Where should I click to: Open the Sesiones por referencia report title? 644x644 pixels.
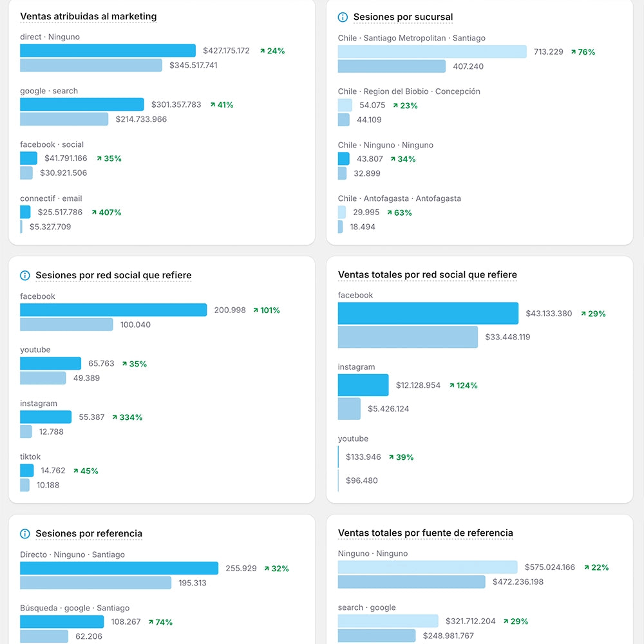tap(89, 534)
